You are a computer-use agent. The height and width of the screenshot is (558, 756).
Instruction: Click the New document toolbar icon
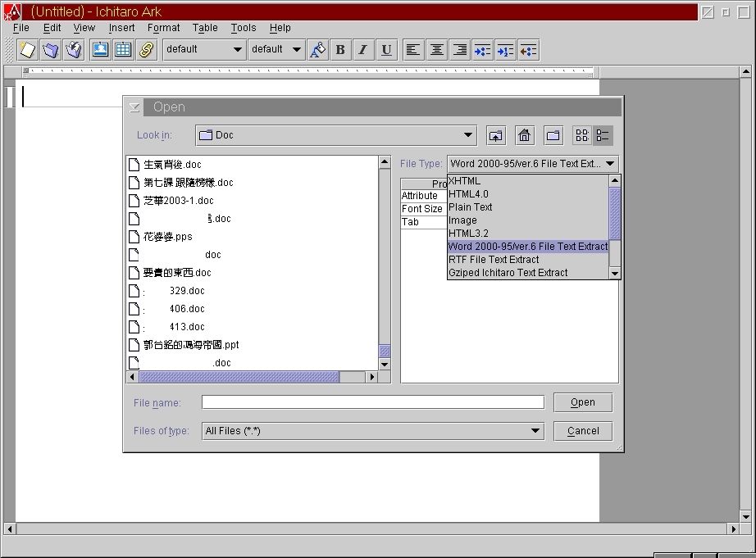(x=28, y=50)
